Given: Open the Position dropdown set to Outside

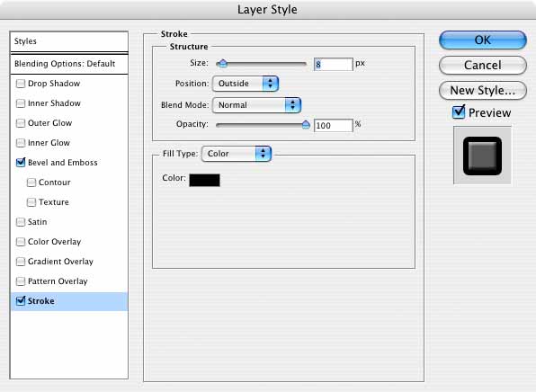Looking at the screenshot, I should pos(246,84).
